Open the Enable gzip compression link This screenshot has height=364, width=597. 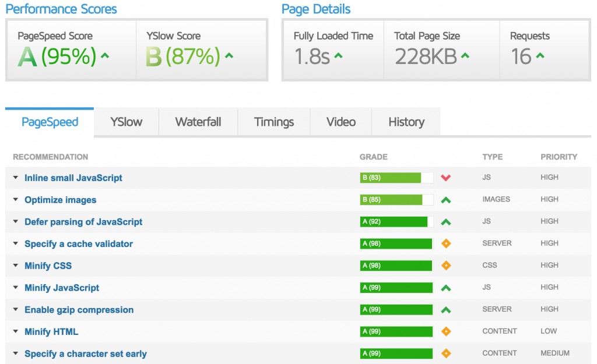[79, 310]
